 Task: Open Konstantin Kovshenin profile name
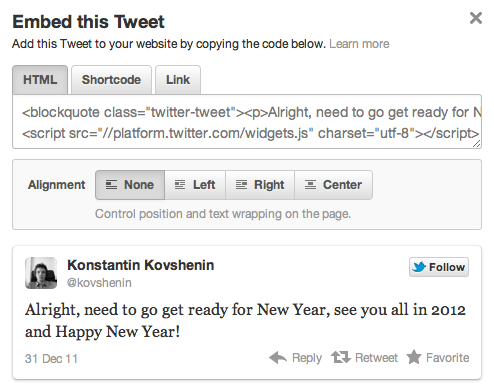pyautogui.click(x=140, y=265)
